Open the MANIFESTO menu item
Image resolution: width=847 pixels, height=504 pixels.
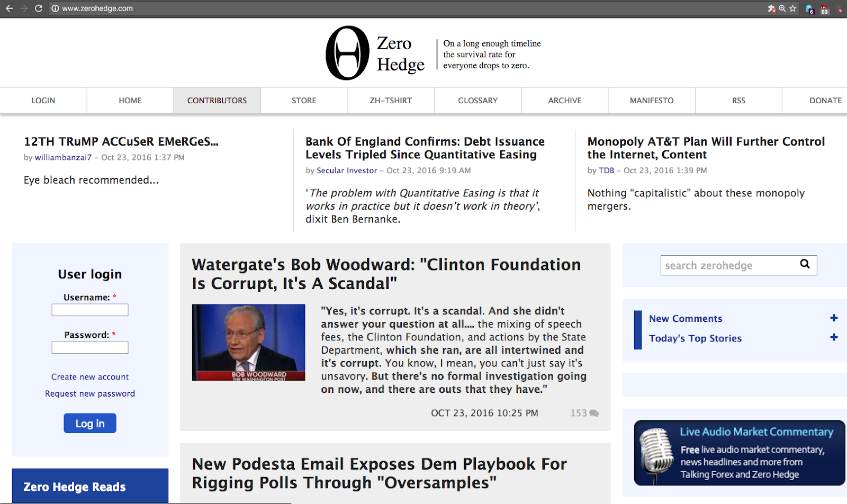pyautogui.click(x=652, y=101)
